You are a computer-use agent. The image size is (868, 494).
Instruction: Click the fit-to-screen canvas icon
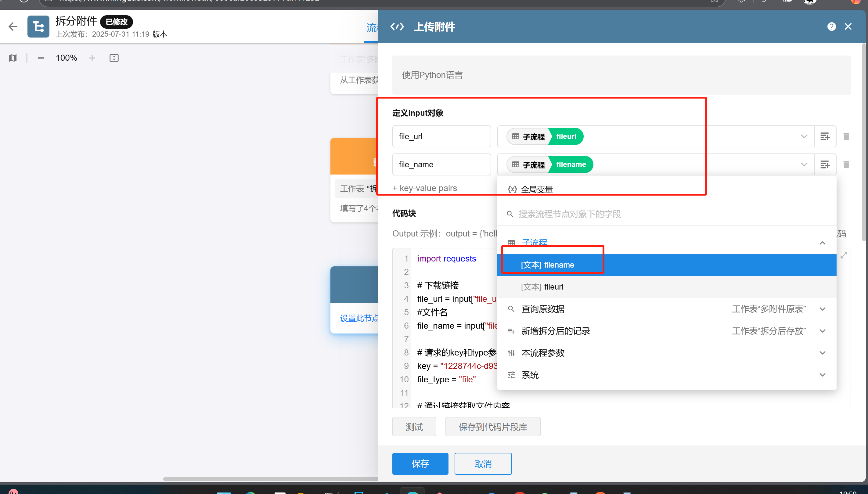(x=114, y=58)
